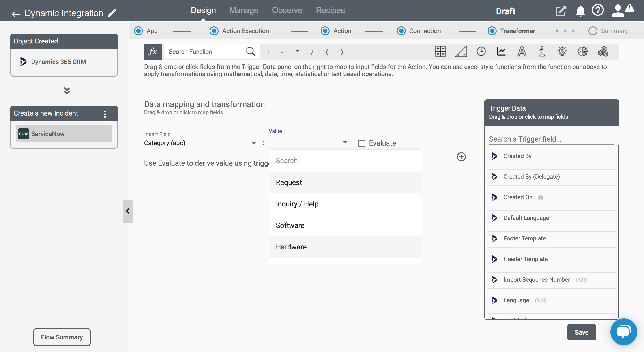Open AI brain functions icon
Viewport: 644px width, 352px height.
click(x=582, y=52)
